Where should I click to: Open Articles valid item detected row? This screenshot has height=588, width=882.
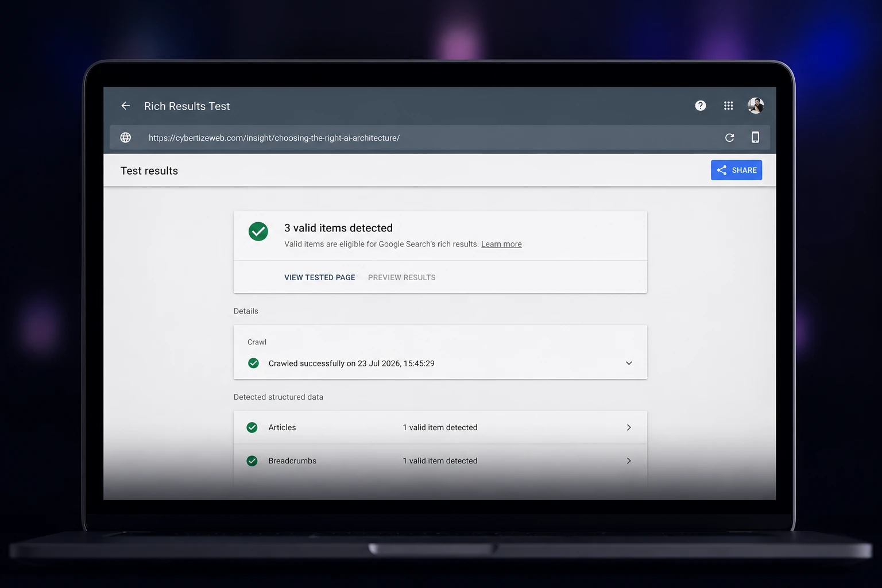point(440,427)
